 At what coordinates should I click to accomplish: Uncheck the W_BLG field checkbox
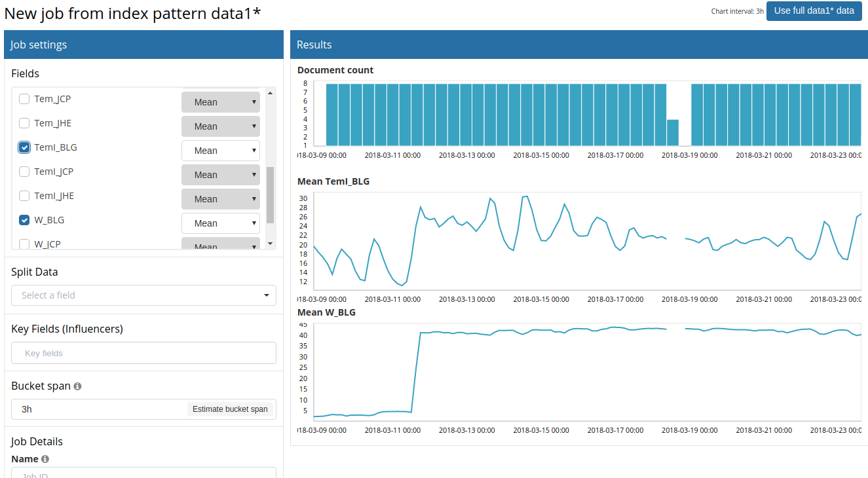(x=24, y=220)
